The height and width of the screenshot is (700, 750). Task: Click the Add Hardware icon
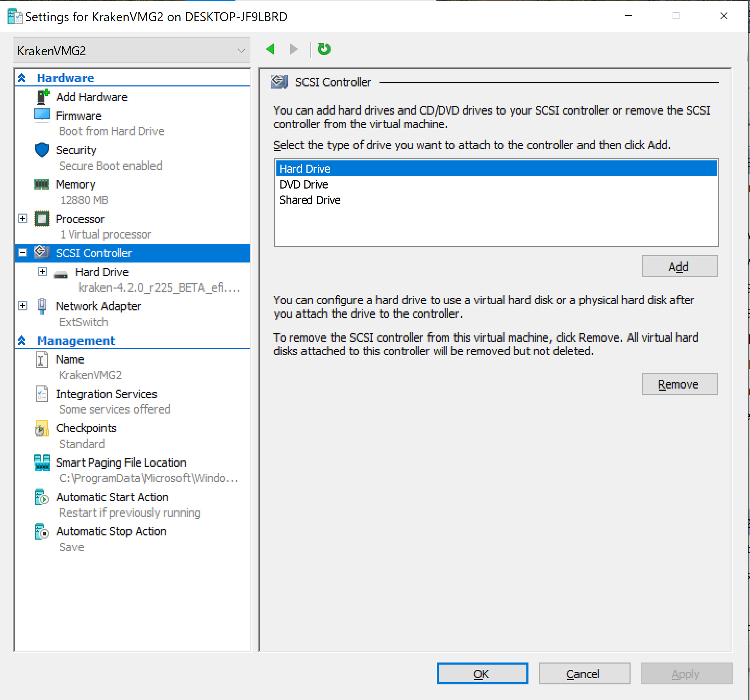tap(43, 97)
